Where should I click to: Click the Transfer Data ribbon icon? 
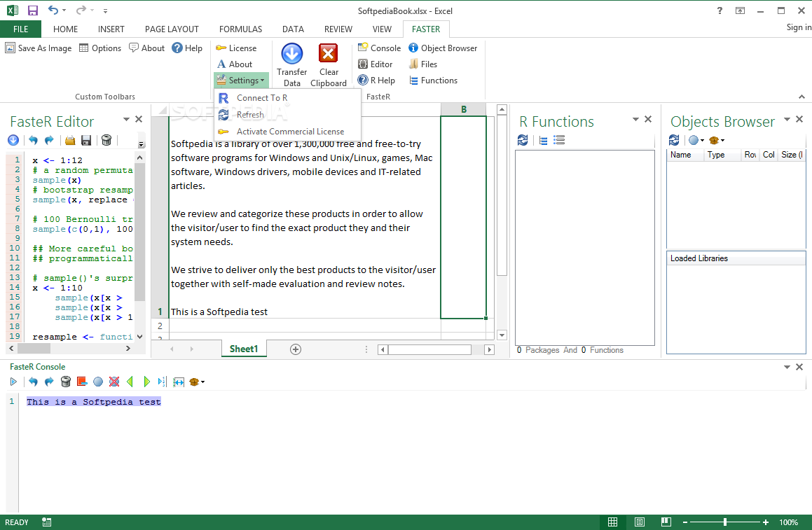pyautogui.click(x=292, y=54)
